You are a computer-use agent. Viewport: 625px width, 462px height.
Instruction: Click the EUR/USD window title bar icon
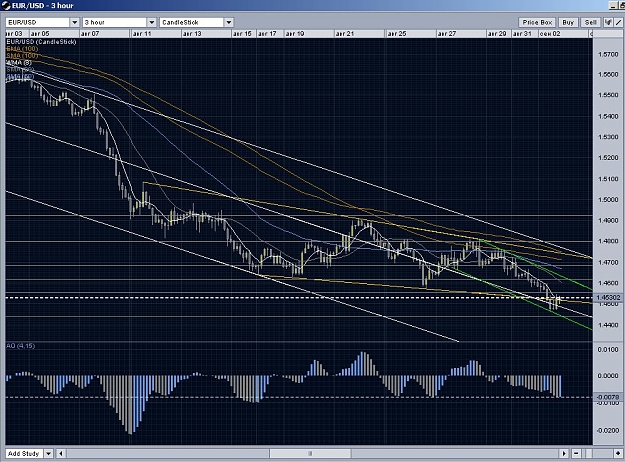coord(6,6)
